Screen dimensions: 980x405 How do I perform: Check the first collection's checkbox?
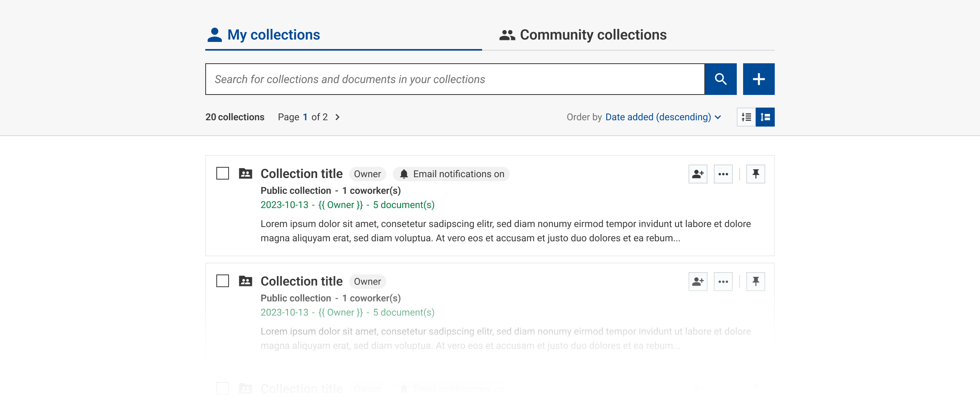click(x=222, y=173)
